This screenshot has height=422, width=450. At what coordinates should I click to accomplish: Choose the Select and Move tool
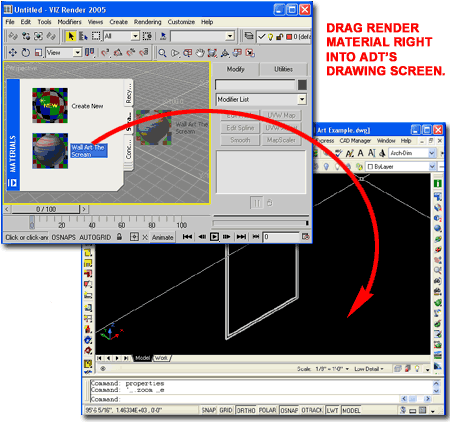(x=13, y=53)
